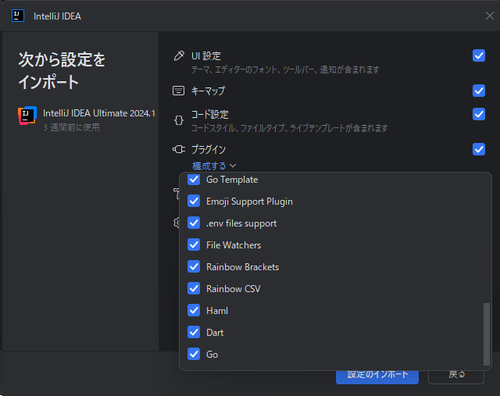500x396 pixels.
Task: Click the 'プラグイン' heading text
Action: [x=208, y=150]
